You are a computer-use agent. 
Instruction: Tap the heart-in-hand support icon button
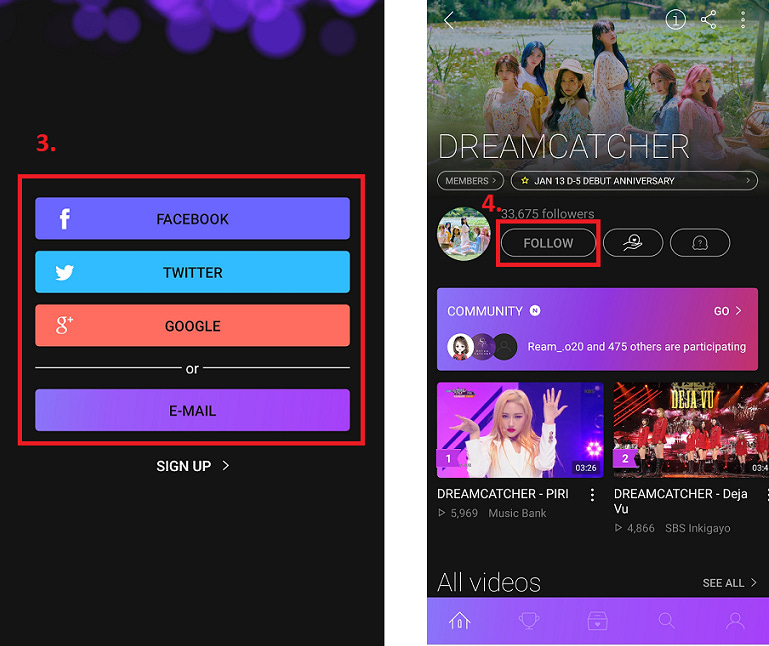(x=633, y=242)
